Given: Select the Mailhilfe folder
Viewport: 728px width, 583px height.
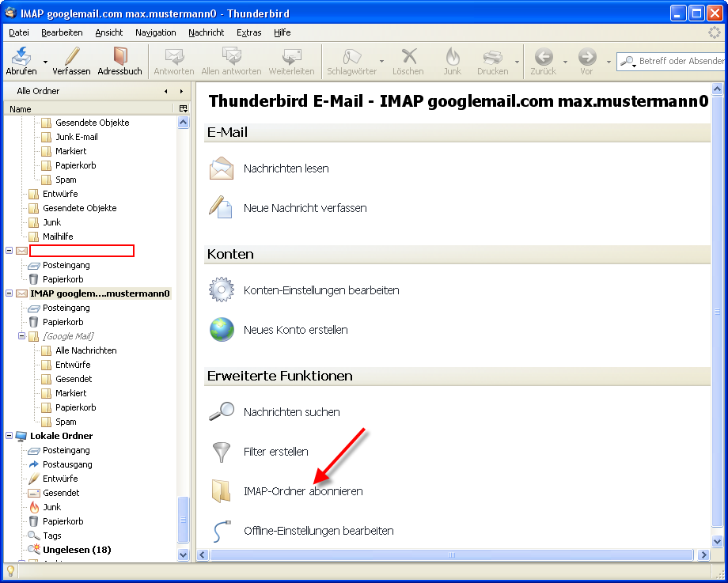Looking at the screenshot, I should [x=58, y=237].
